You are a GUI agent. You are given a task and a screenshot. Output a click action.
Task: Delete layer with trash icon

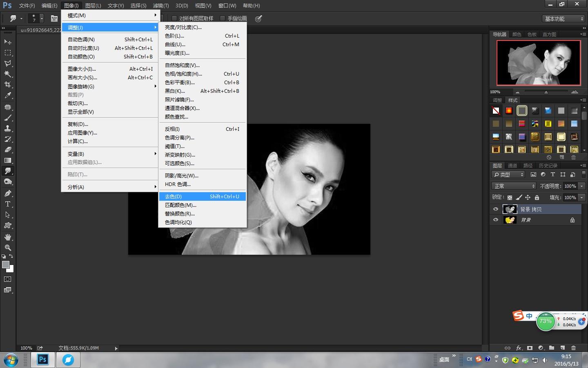(573, 348)
